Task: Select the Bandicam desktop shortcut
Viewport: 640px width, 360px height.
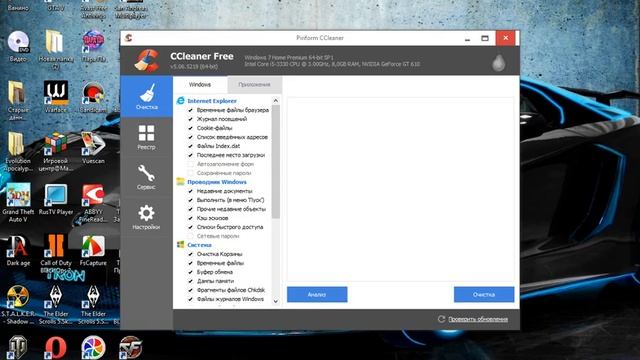Action: 93,97
